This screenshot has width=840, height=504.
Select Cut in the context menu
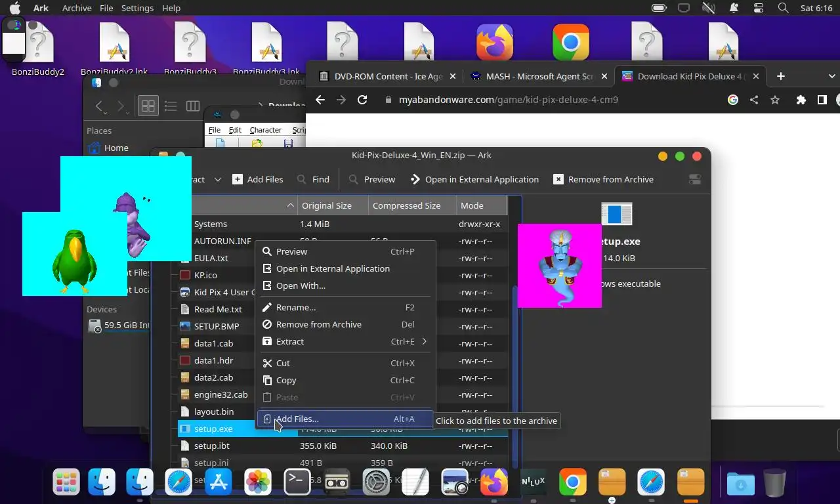tap(345, 363)
